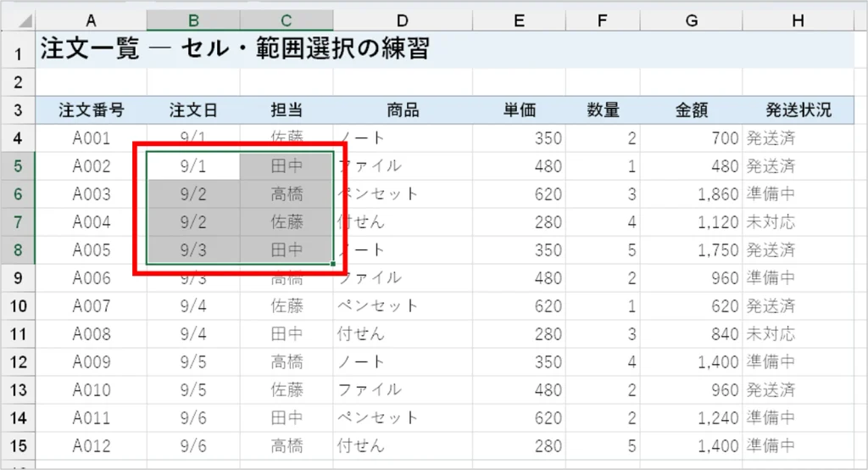The height and width of the screenshot is (470, 868).
Task: Click amount cell 1,120
Action: pos(691,221)
